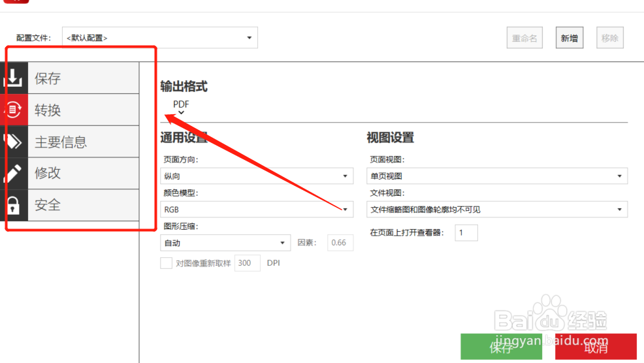Click the pencil icon beside 修改
The width and height of the screenshot is (644, 363).
coord(14,173)
